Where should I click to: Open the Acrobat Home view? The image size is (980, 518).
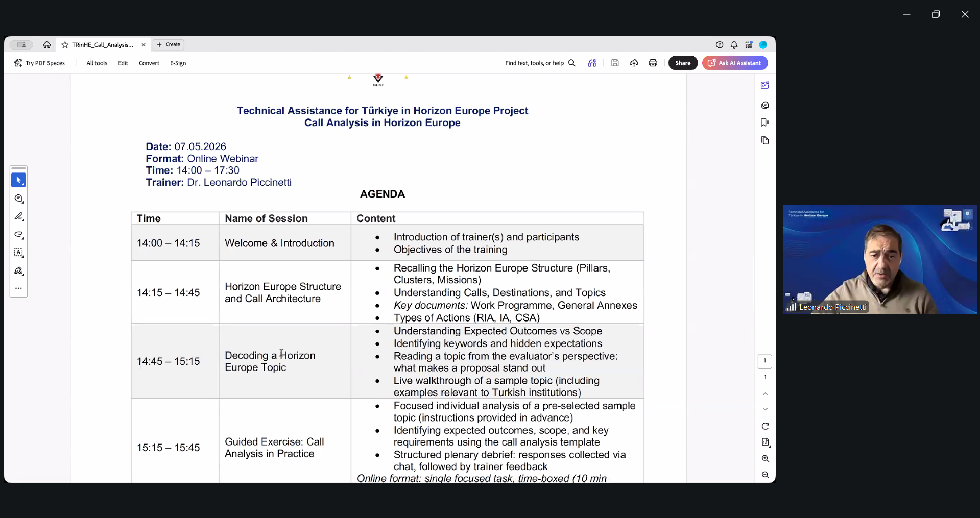pos(47,45)
